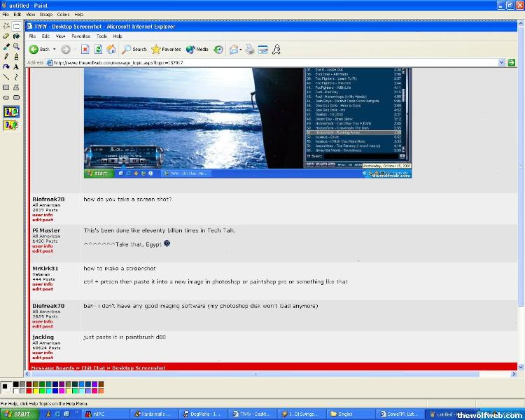Click user info link under jackling
The width and height of the screenshot is (525, 420).
click(43, 353)
